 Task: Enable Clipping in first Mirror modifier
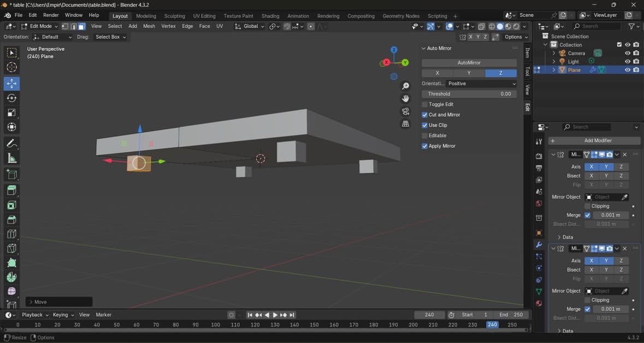[x=587, y=206]
